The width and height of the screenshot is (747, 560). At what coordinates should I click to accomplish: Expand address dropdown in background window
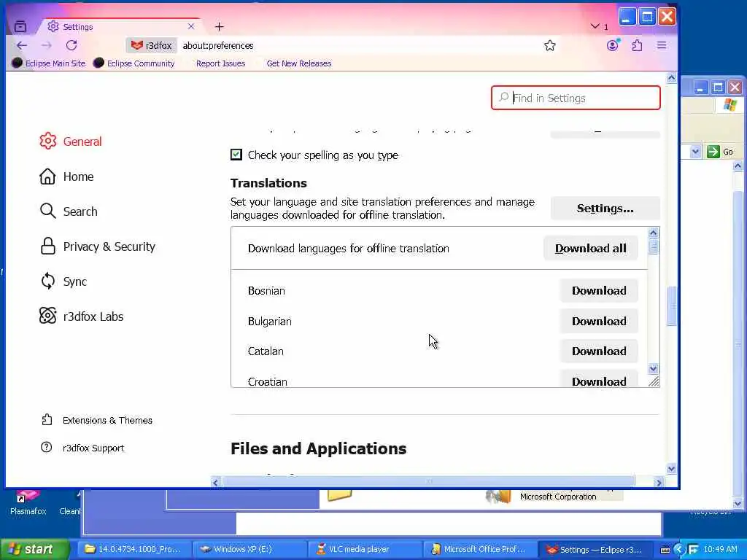tap(695, 152)
